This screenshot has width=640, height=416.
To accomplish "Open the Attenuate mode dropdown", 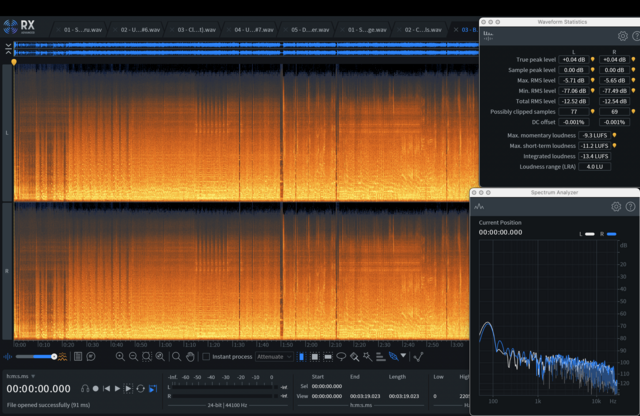I will pyautogui.click(x=274, y=356).
